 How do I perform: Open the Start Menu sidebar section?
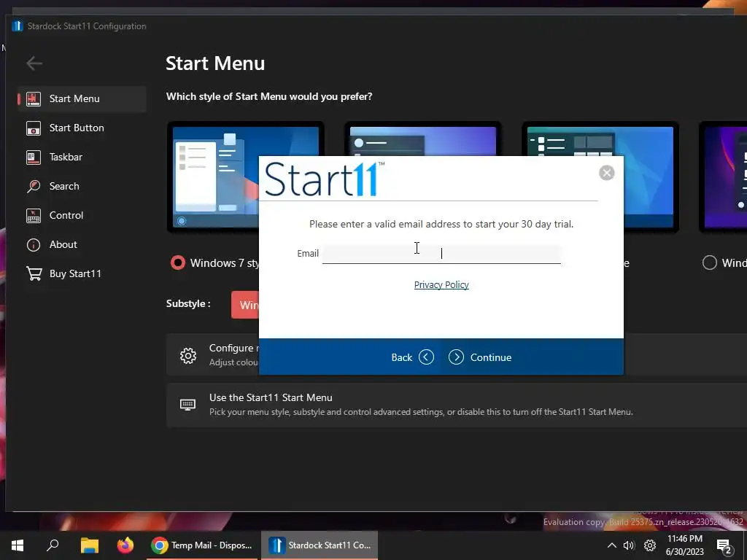point(82,98)
